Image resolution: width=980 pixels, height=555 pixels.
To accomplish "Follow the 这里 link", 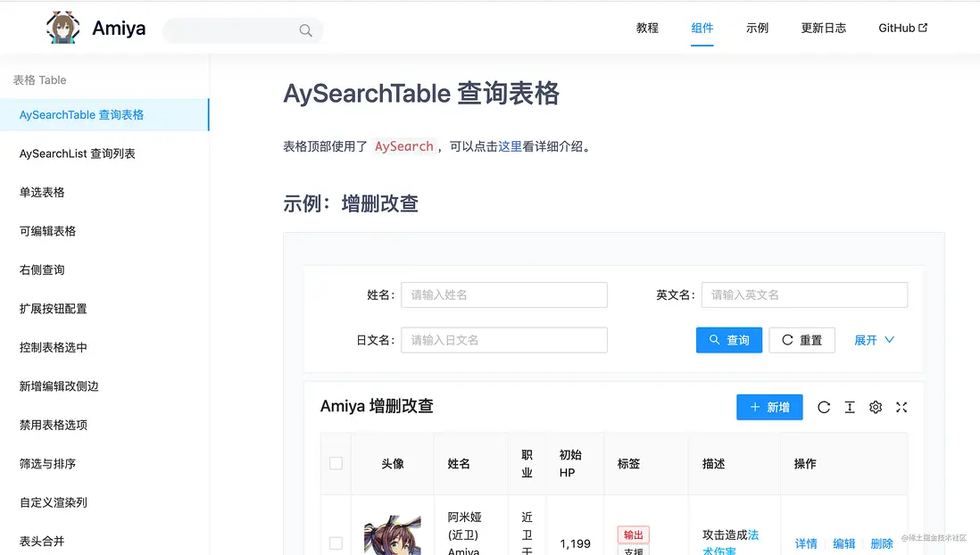I will 510,146.
